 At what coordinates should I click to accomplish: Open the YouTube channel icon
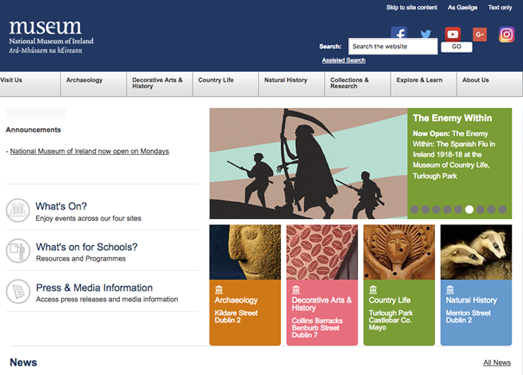[x=453, y=34]
